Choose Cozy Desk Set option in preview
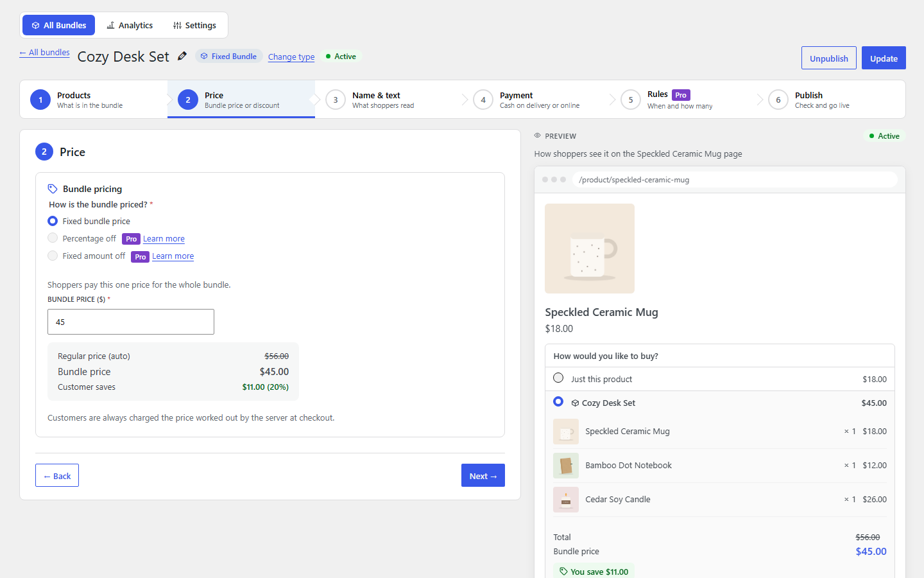The width and height of the screenshot is (924, 578). tap(558, 402)
